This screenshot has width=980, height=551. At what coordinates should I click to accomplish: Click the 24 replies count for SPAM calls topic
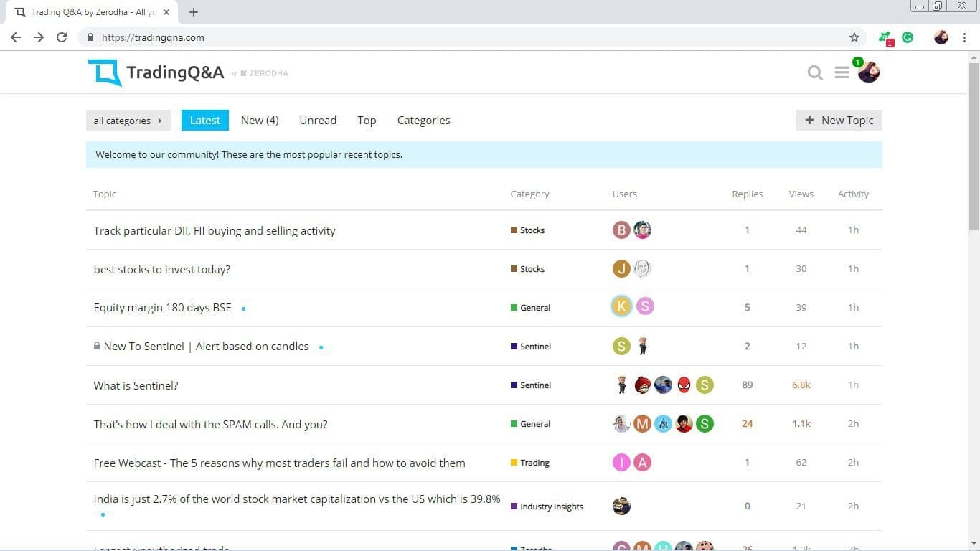pos(747,423)
